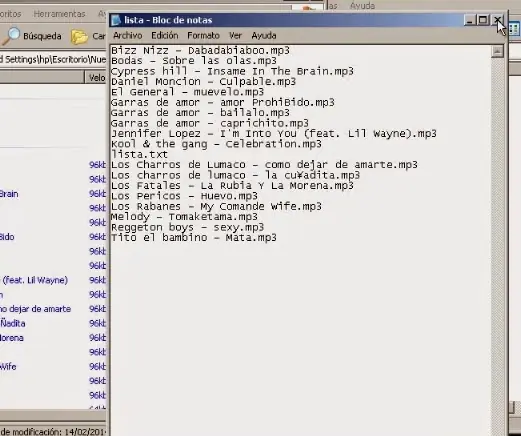
Task: Click the line 'Garras de amor - bailalo.mp3'
Action: pyautogui.click(x=200, y=113)
